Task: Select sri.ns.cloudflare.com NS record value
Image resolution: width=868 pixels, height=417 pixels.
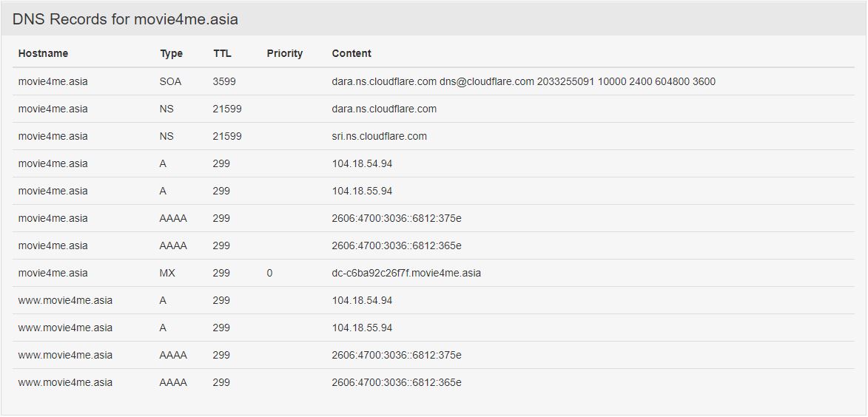Action: [379, 136]
